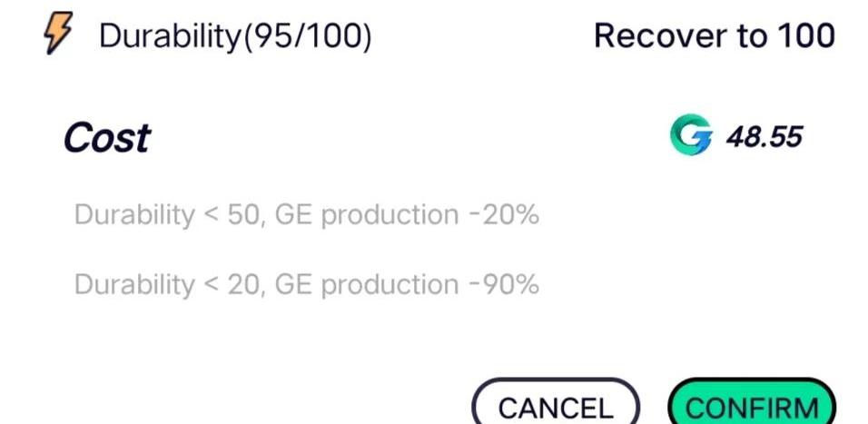Click the < 50 threshold text
The image size is (868, 424).
pos(230,215)
